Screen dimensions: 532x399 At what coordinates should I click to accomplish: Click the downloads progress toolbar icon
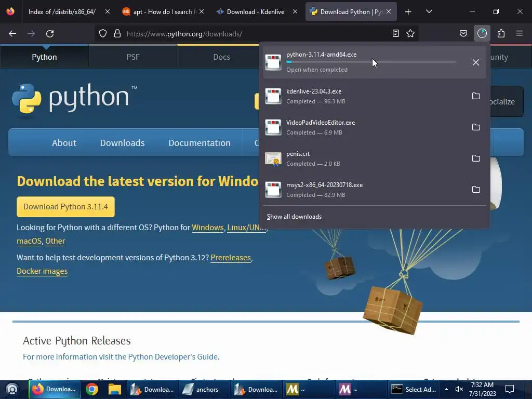[482, 34]
